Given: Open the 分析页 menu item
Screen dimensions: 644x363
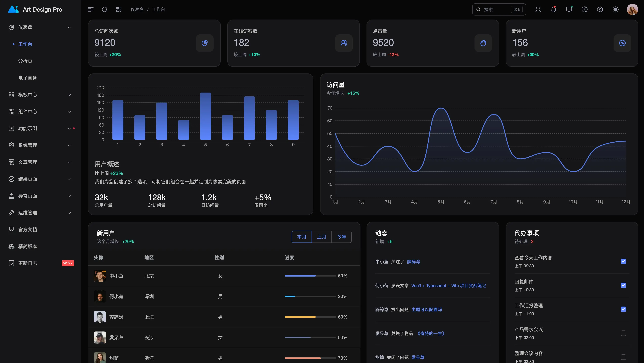Looking at the screenshot, I should coord(25,61).
